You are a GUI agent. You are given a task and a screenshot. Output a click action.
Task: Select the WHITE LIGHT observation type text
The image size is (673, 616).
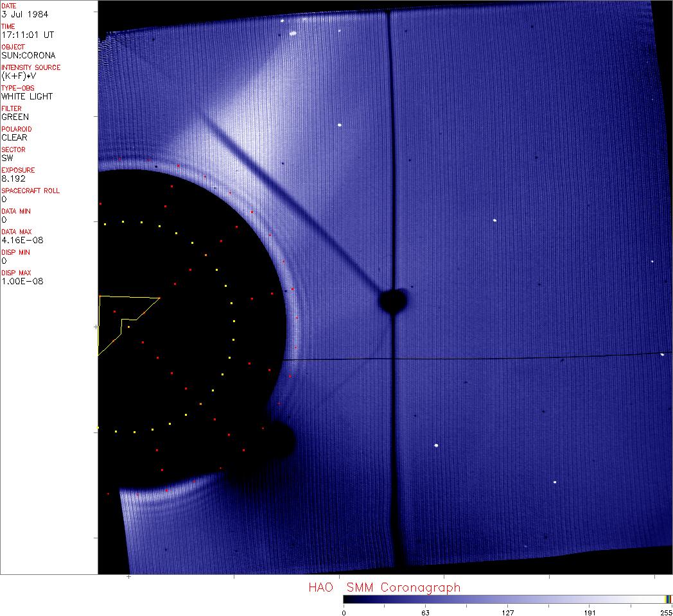(27, 96)
